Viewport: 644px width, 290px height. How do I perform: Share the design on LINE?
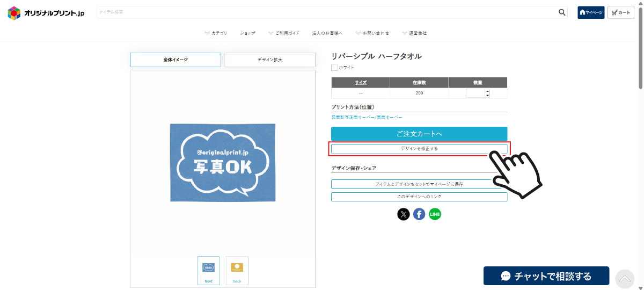[x=435, y=214]
